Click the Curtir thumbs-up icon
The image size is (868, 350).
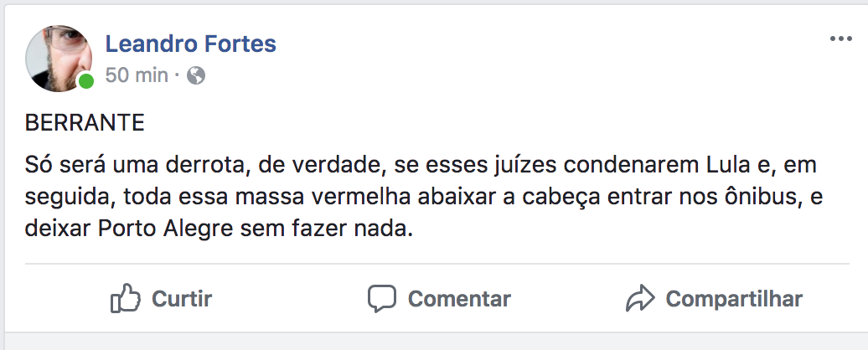click(125, 298)
